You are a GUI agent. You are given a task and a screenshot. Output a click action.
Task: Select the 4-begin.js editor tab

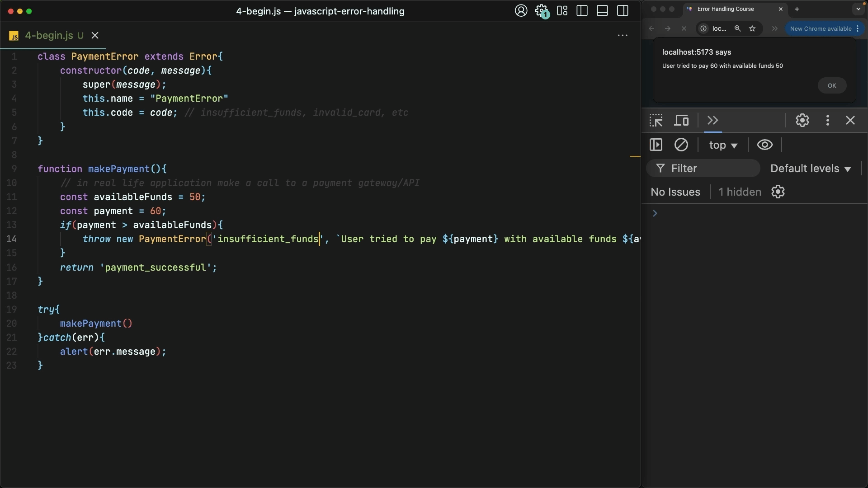(49, 36)
